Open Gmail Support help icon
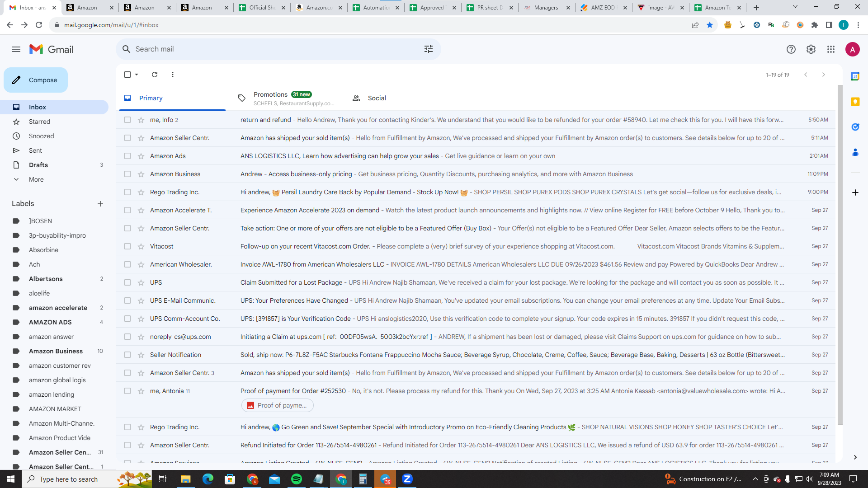 pyautogui.click(x=791, y=49)
